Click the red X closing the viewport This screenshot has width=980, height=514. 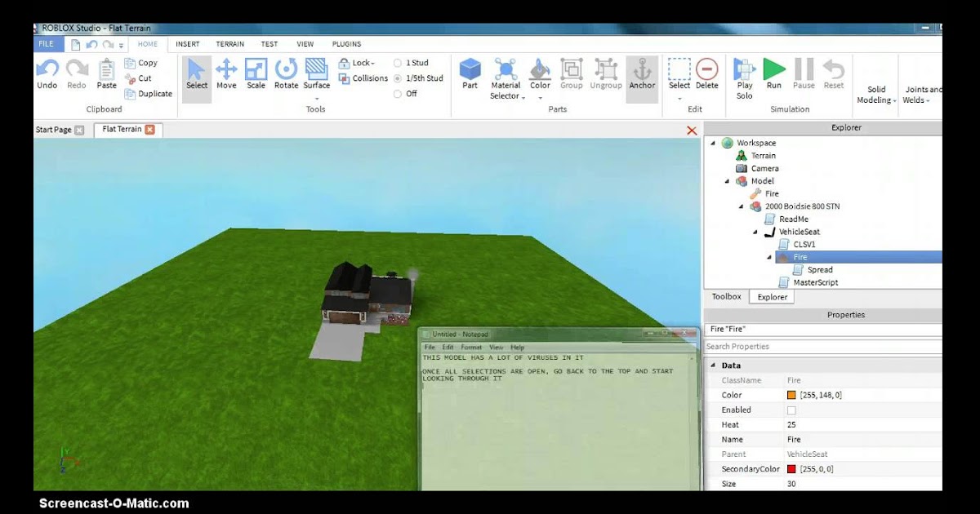692,131
